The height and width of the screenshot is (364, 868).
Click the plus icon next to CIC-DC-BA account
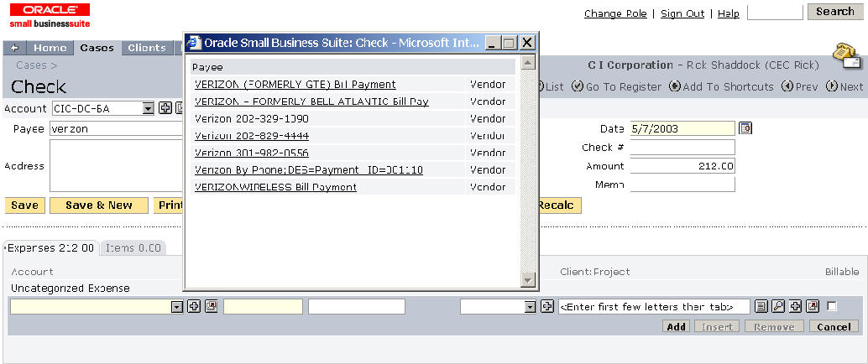[165, 108]
